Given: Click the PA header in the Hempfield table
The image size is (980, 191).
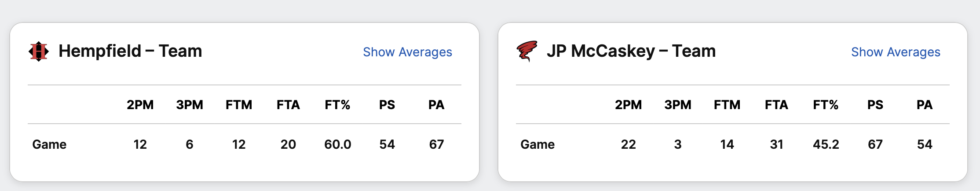Looking at the screenshot, I should [x=436, y=105].
